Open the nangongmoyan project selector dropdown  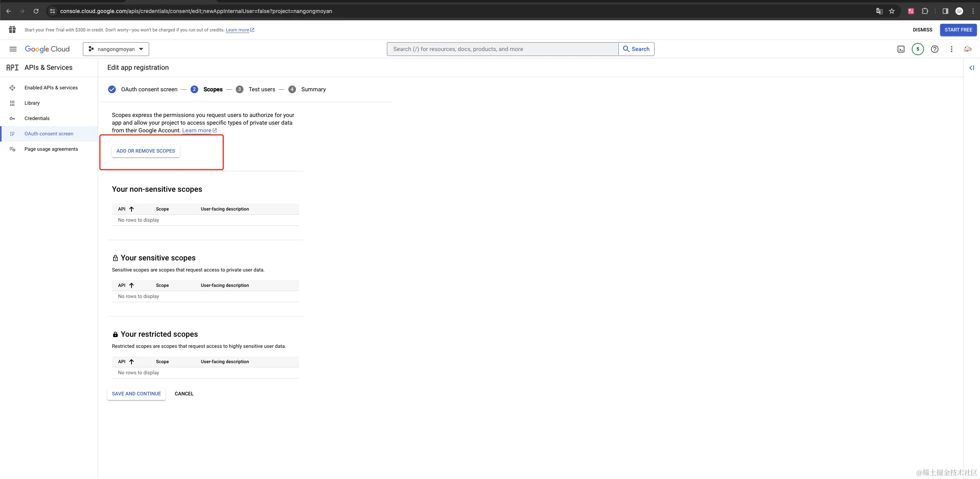coord(116,49)
